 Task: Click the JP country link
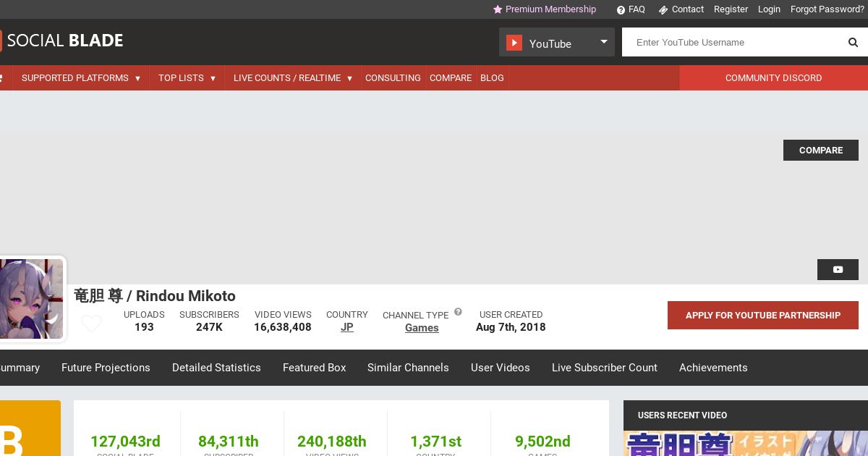[347, 327]
